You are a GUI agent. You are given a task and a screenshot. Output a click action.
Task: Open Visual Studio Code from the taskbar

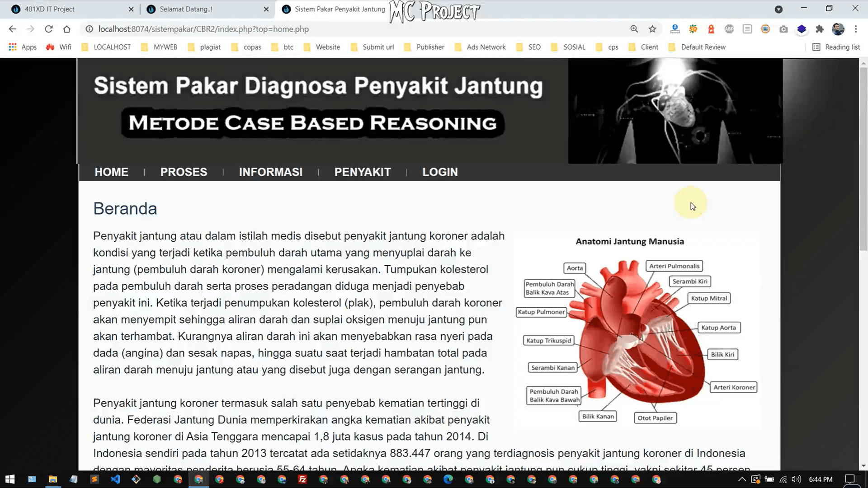click(115, 479)
